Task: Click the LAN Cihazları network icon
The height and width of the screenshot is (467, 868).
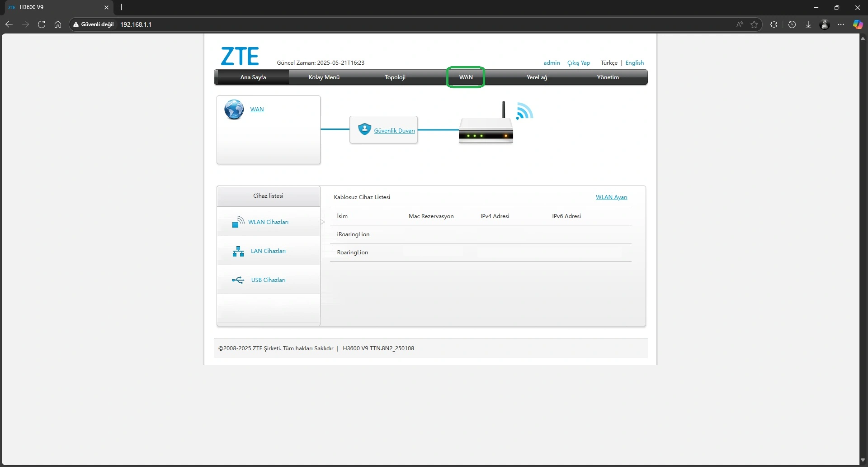Action: click(238, 251)
